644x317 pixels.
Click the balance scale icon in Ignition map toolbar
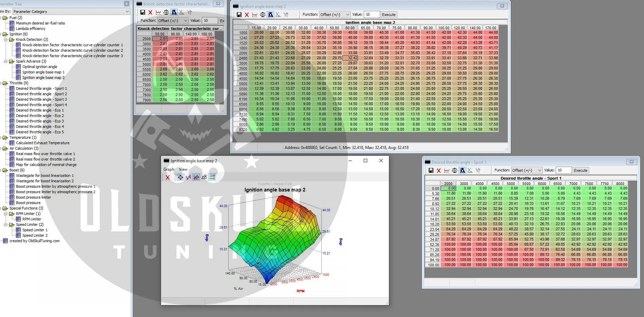(x=263, y=15)
